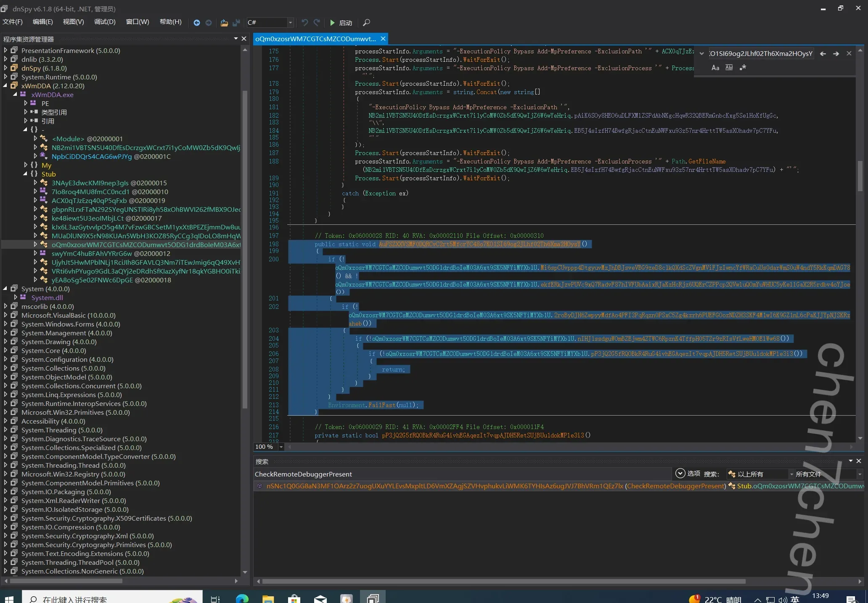
Task: Click the navigate backward toolbar arrow
Action: tap(196, 23)
